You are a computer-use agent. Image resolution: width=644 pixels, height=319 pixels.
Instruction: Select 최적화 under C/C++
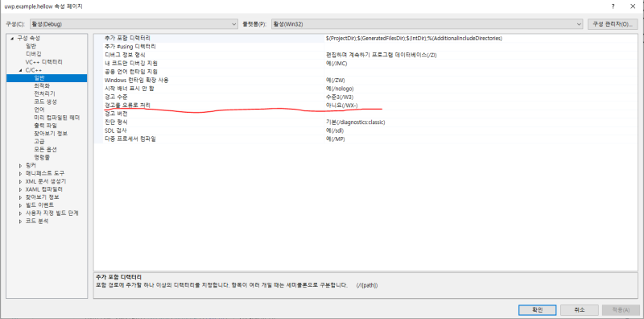42,86
